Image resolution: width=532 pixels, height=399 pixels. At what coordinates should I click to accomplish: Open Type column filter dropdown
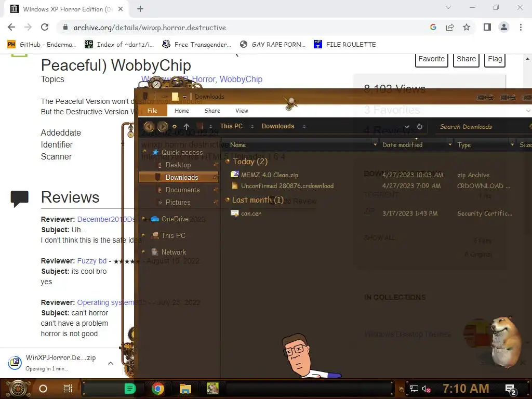[x=512, y=145]
